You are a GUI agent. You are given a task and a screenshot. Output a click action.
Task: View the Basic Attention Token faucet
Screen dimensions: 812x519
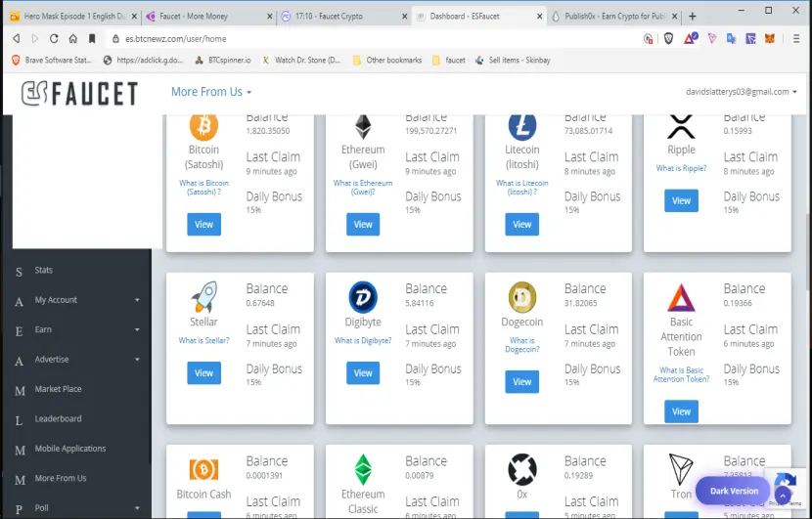(681, 411)
